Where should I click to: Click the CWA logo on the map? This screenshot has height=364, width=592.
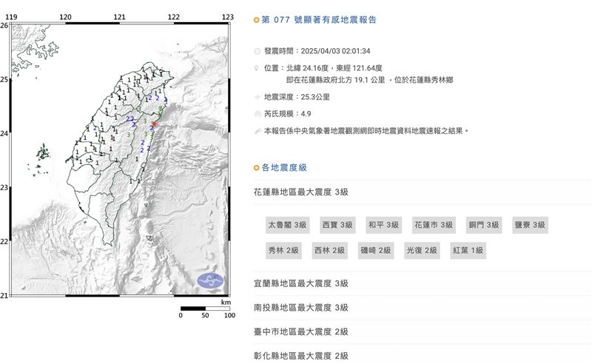point(210,280)
